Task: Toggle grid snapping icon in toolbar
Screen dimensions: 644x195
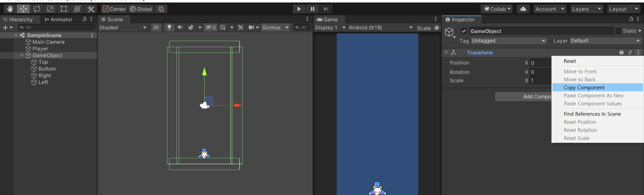Action: click(161, 9)
